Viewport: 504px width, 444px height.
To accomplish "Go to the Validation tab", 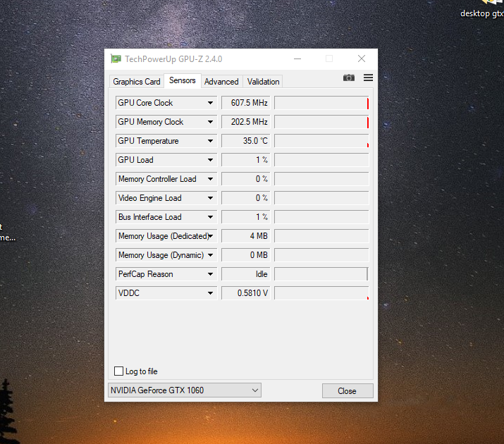I will (x=263, y=82).
